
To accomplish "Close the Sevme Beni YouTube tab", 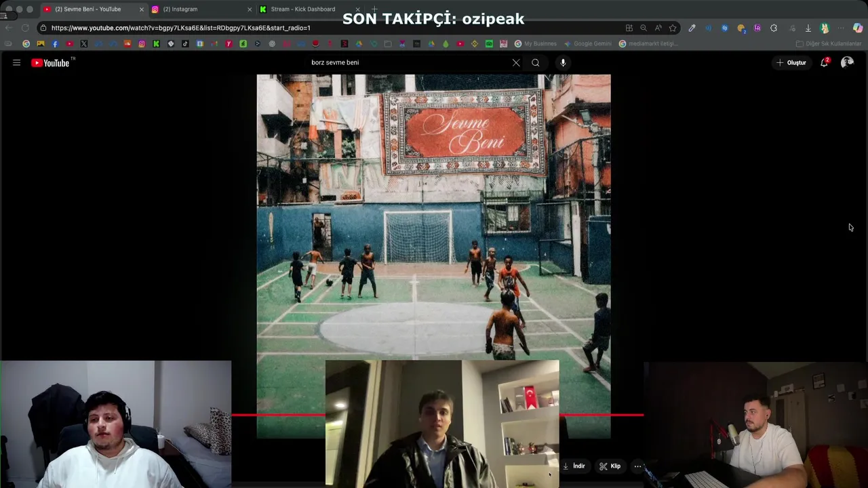I will [x=142, y=9].
